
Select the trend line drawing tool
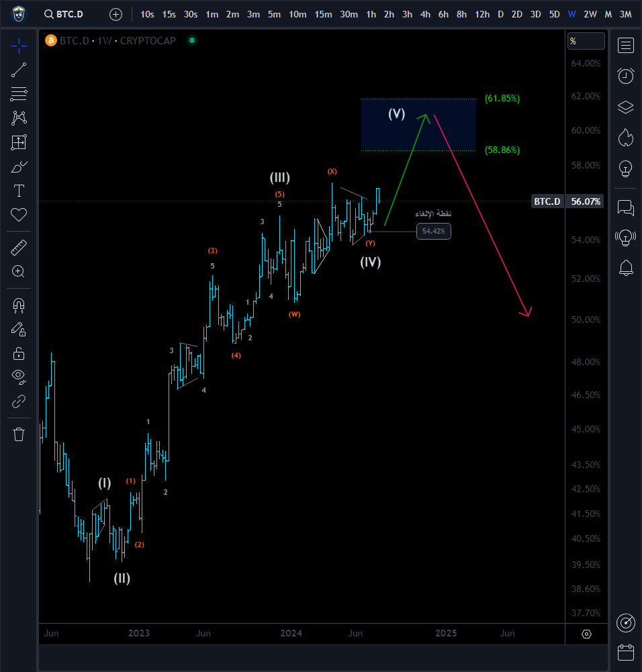tap(19, 70)
